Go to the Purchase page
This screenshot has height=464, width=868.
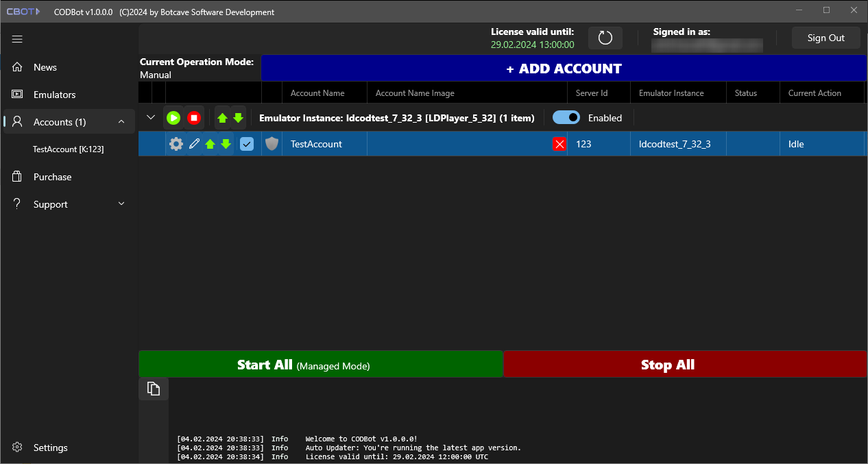[52, 177]
